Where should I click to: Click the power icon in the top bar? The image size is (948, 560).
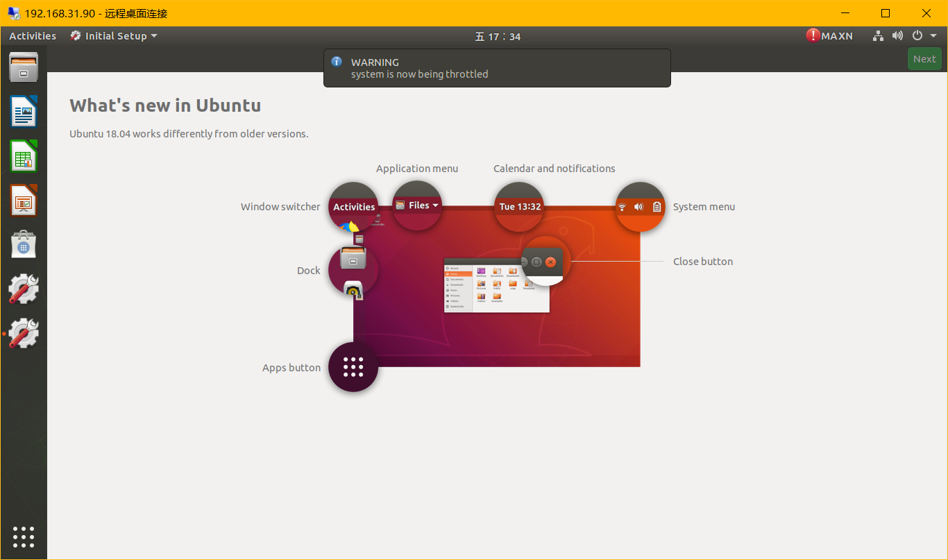point(917,35)
